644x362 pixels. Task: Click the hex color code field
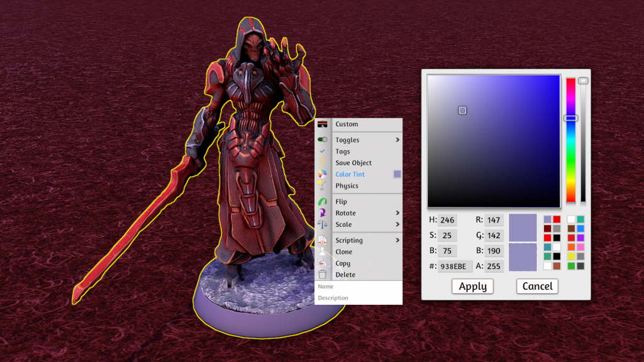[x=455, y=266]
